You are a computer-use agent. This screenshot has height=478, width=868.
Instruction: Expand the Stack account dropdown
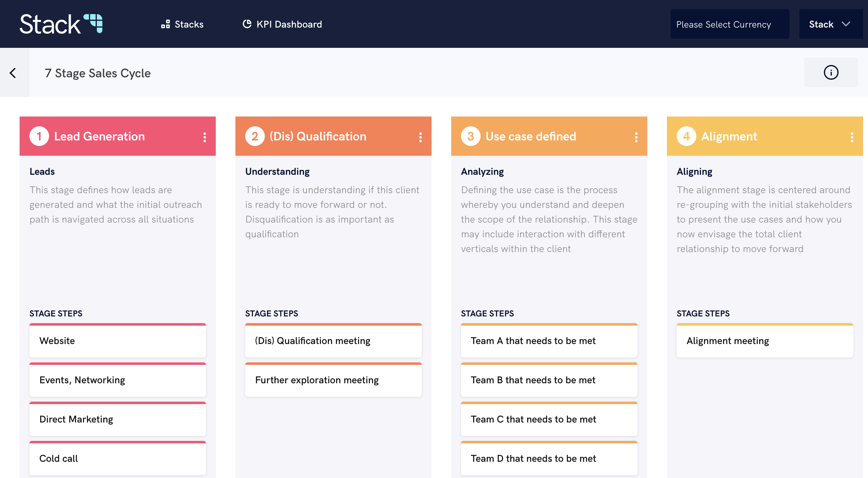click(x=830, y=24)
